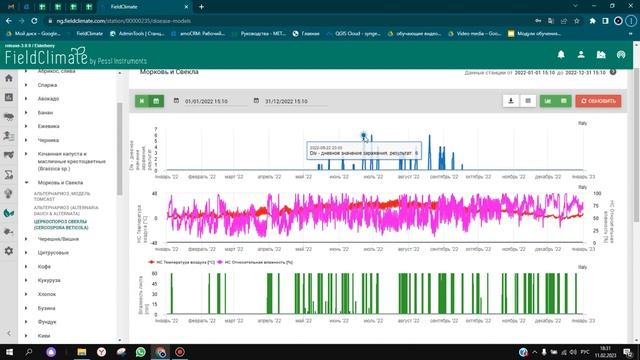640x360 pixels.
Task: Select Альтернариоз Alternaria dauci & alternata model
Action: click(x=66, y=210)
